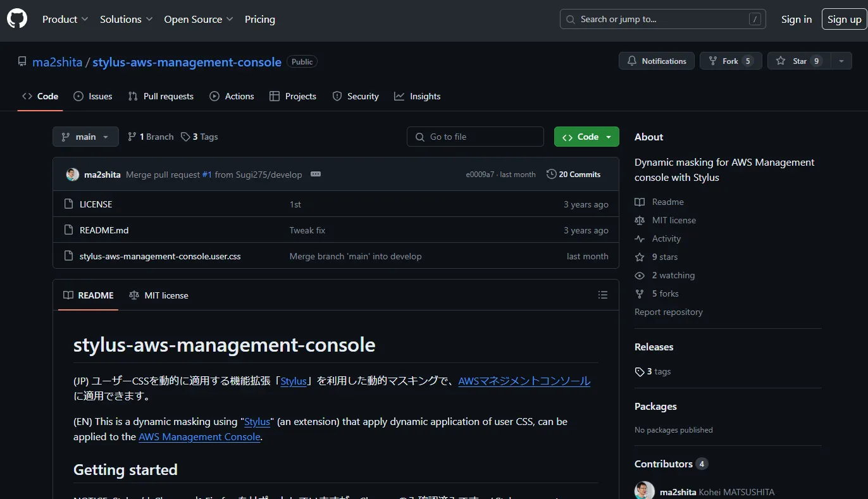This screenshot has height=499, width=868.
Task: Click the tag icon beside 3 Tags
Action: [x=185, y=137]
